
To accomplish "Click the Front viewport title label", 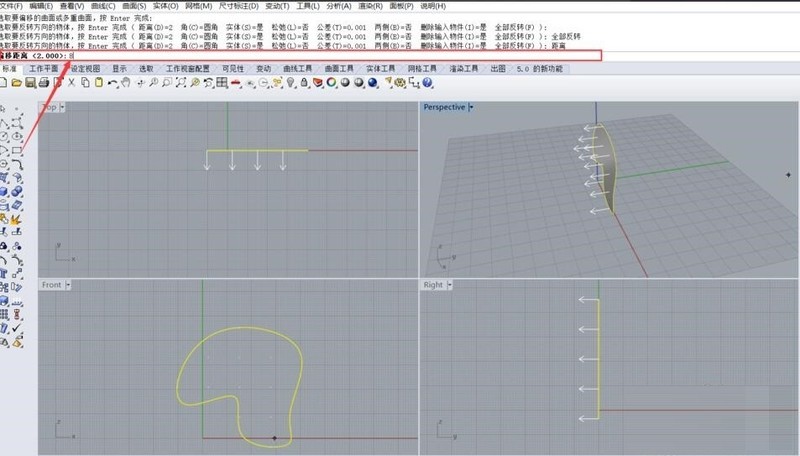I will [x=51, y=285].
